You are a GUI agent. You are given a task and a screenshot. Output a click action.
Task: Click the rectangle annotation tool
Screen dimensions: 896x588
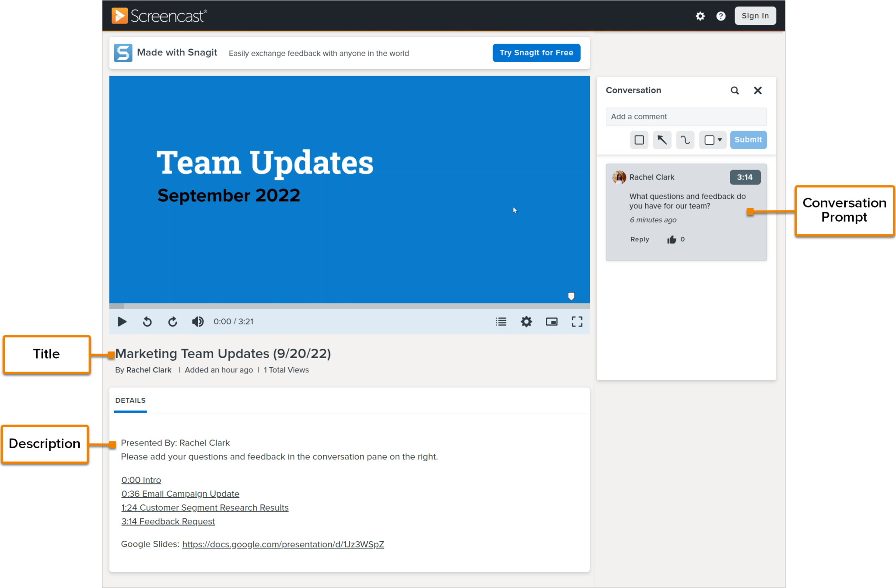coord(639,139)
